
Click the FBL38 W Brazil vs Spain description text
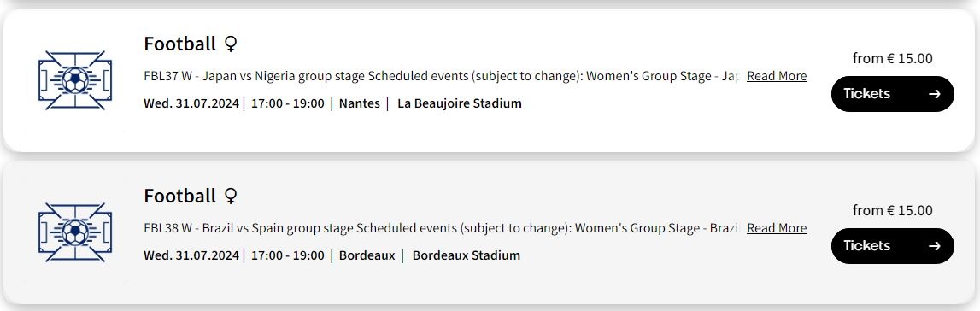pos(442,228)
